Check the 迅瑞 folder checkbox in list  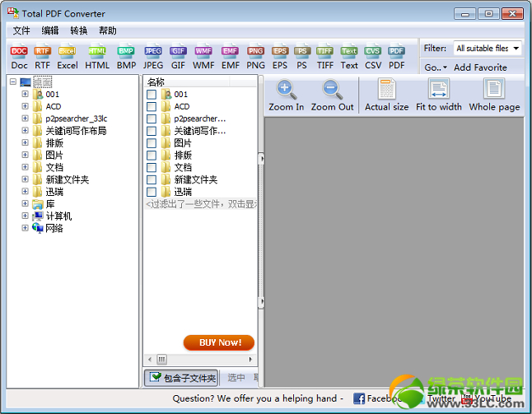(x=152, y=192)
